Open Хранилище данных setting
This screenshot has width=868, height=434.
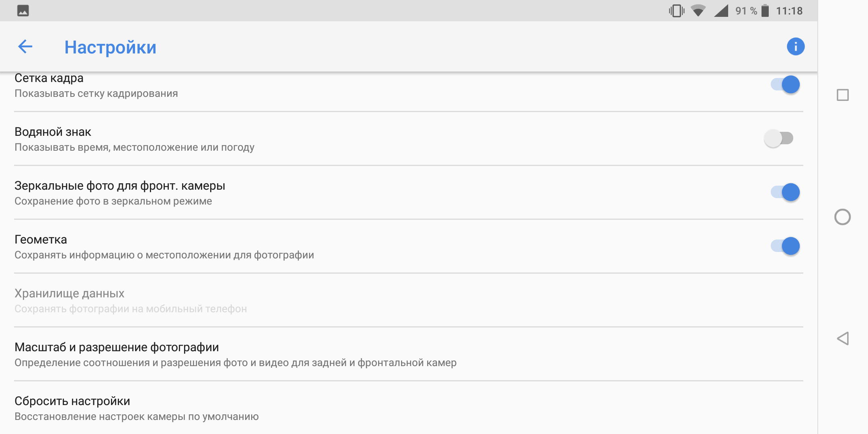[409, 300]
